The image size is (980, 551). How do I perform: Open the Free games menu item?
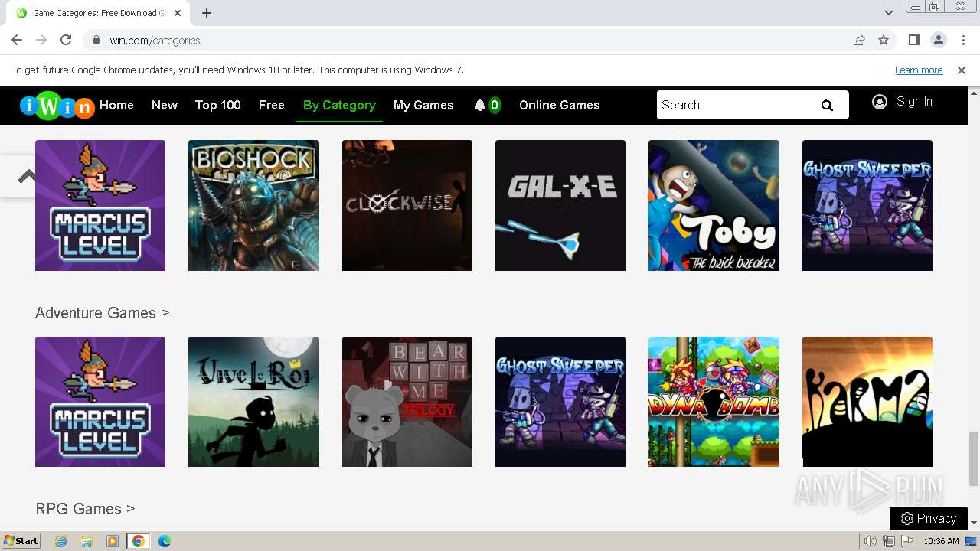coord(272,106)
